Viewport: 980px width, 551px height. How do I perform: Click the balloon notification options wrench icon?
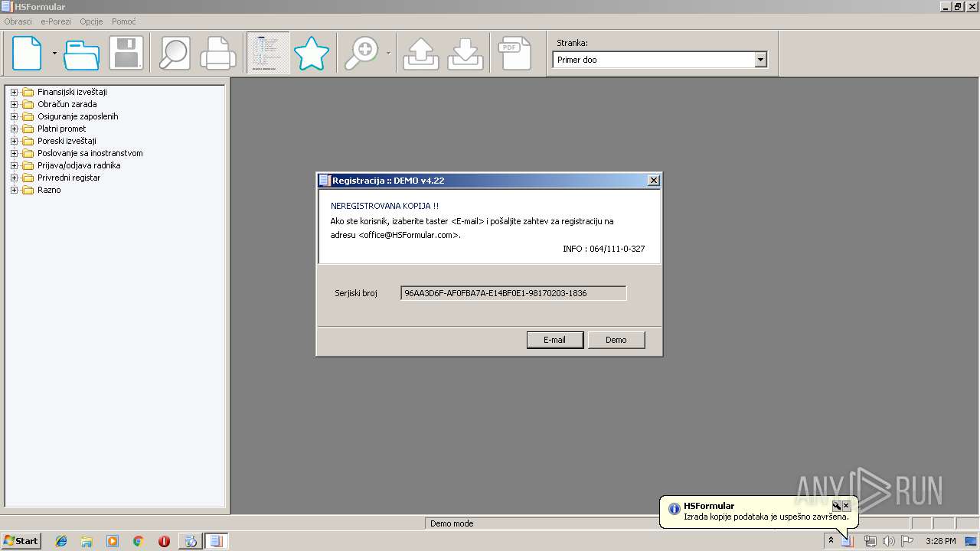(x=837, y=506)
